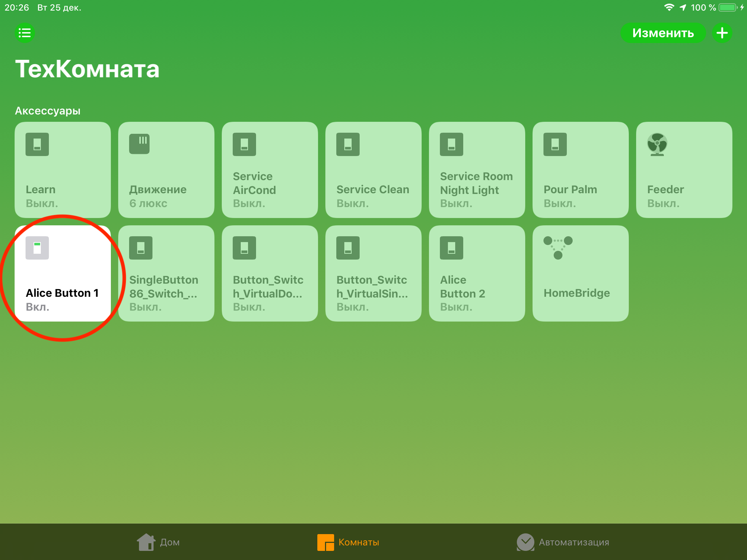
Task: Click the Alice Button 1 switch icon
Action: pos(37,248)
